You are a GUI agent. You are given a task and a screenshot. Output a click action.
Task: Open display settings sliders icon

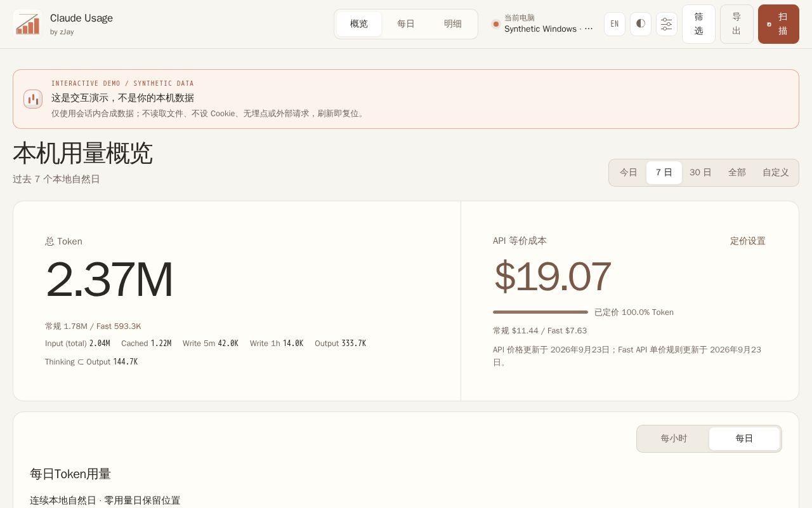pyautogui.click(x=667, y=24)
